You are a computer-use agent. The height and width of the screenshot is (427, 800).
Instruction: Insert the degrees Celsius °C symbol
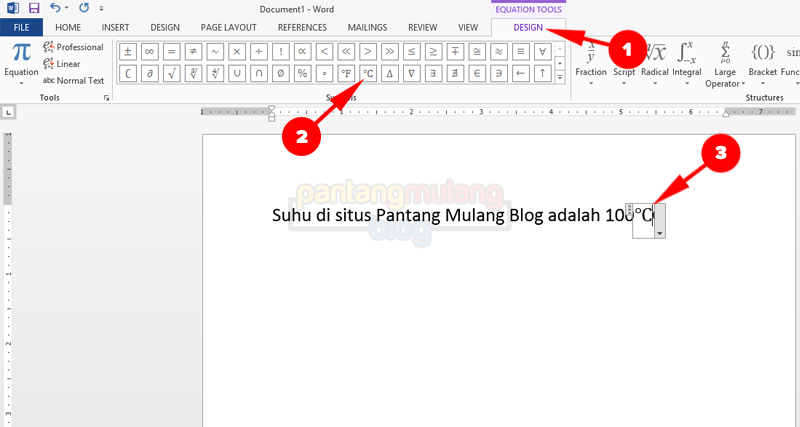point(368,73)
